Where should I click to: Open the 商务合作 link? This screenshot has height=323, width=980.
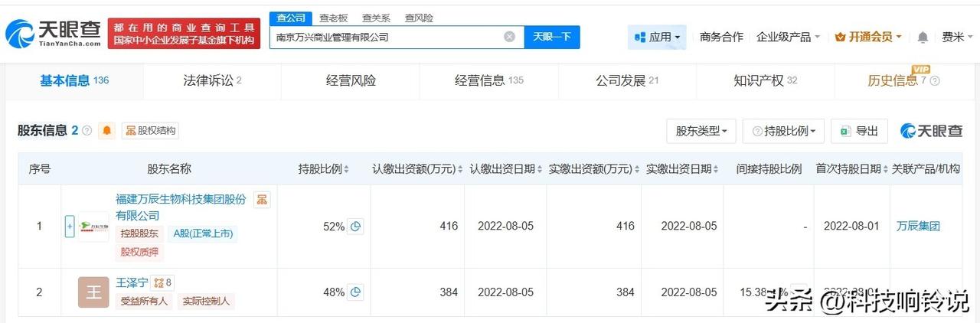pos(721,37)
